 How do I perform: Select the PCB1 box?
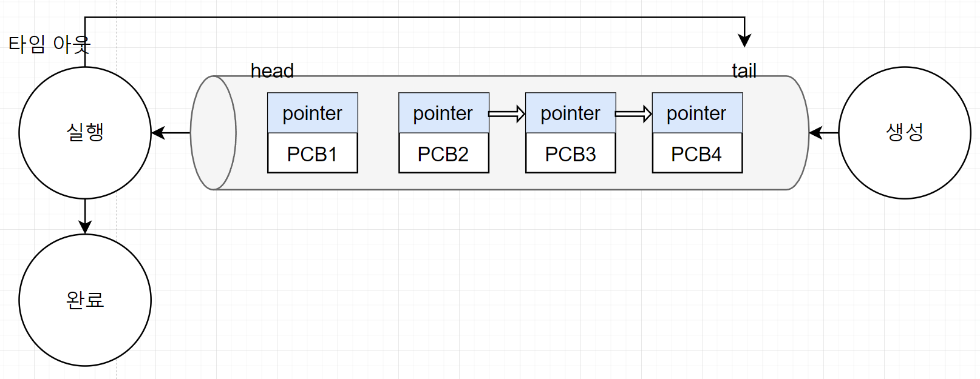pyautogui.click(x=312, y=153)
